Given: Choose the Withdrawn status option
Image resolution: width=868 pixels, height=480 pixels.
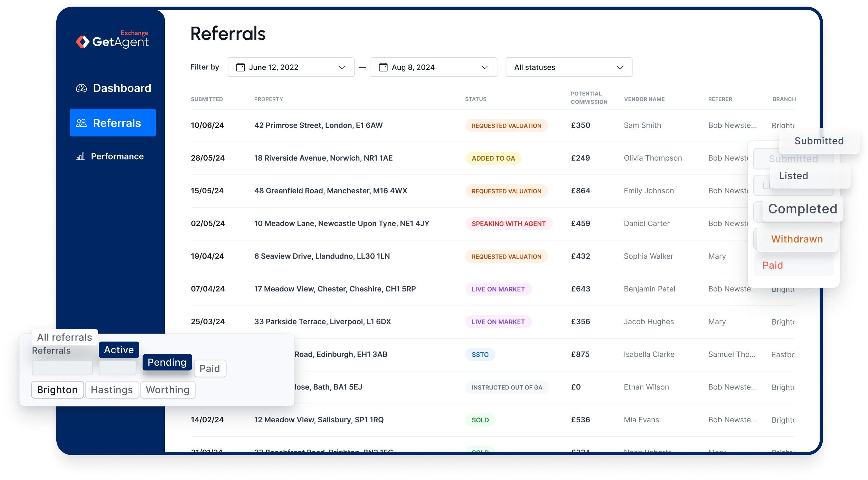Looking at the screenshot, I should point(797,239).
